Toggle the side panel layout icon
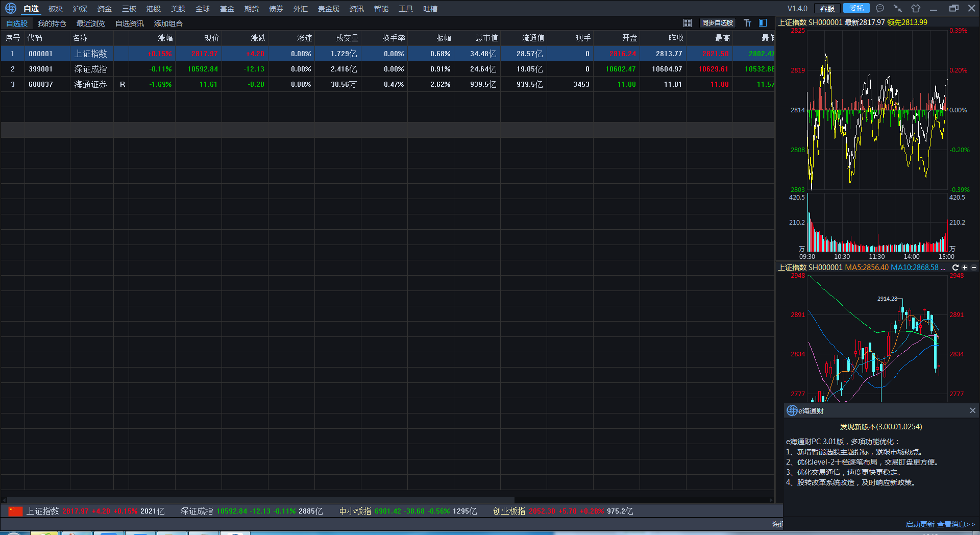980x535 pixels. coord(763,23)
